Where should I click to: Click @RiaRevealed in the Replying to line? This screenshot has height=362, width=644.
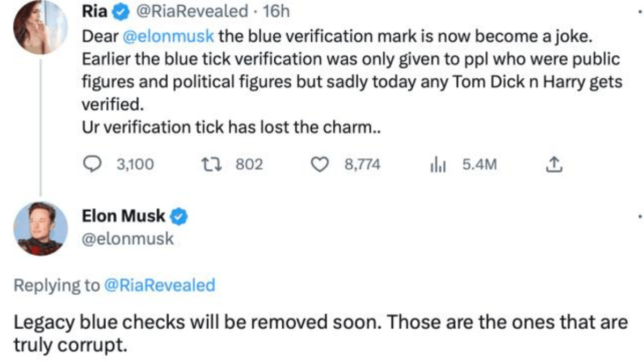point(159,285)
